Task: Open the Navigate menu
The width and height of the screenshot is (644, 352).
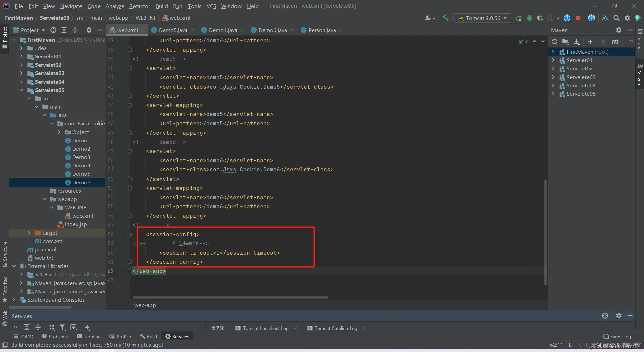Action: tap(71, 6)
